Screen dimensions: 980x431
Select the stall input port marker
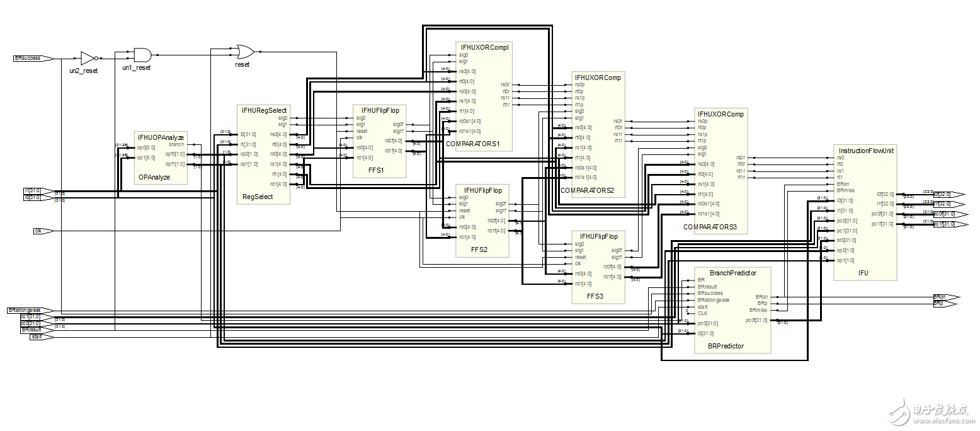tap(36, 336)
